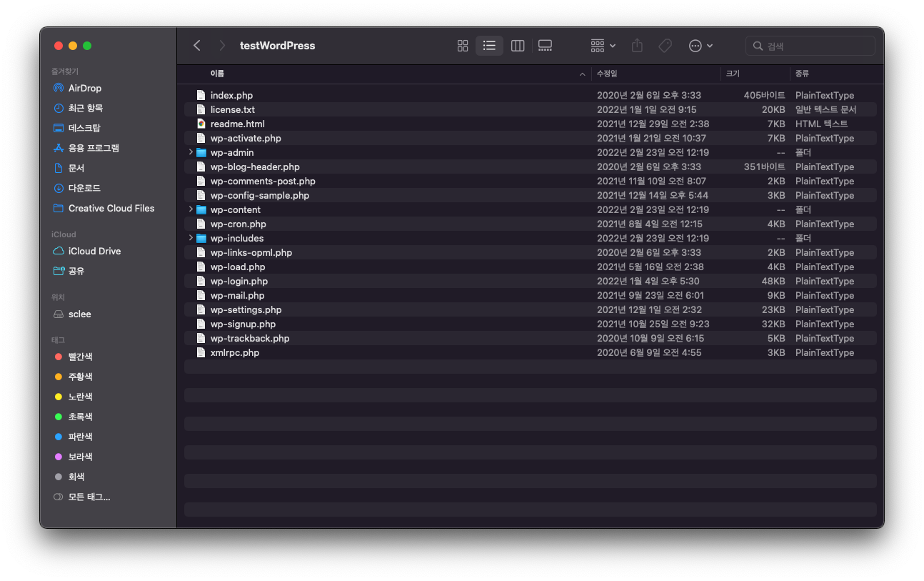The image size is (924, 581).
Task: Expand the wp-content folder
Action: [x=191, y=209]
